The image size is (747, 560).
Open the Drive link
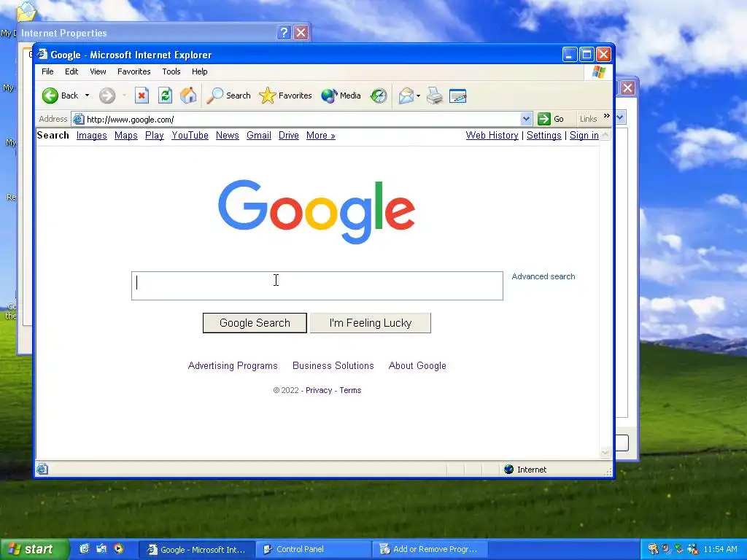click(289, 136)
